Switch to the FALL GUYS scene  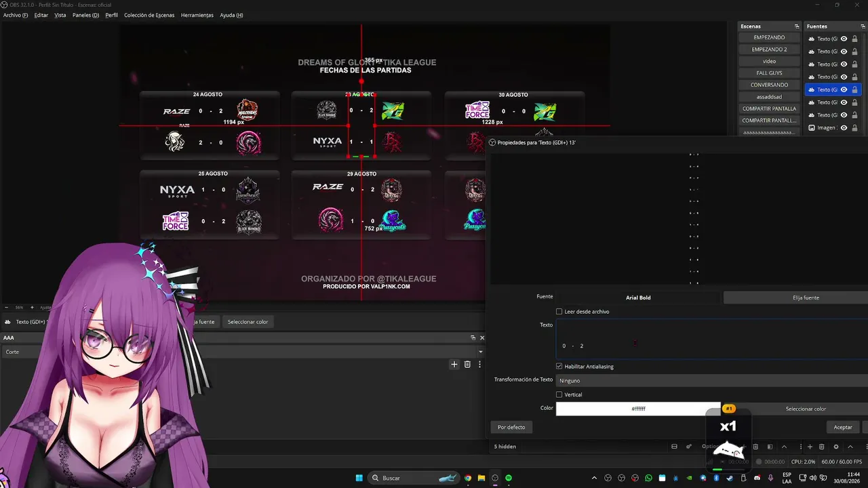point(769,73)
